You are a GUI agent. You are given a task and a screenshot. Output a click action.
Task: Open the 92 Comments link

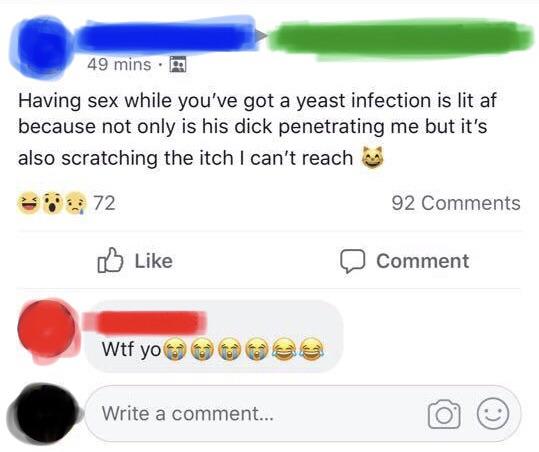coord(456,203)
